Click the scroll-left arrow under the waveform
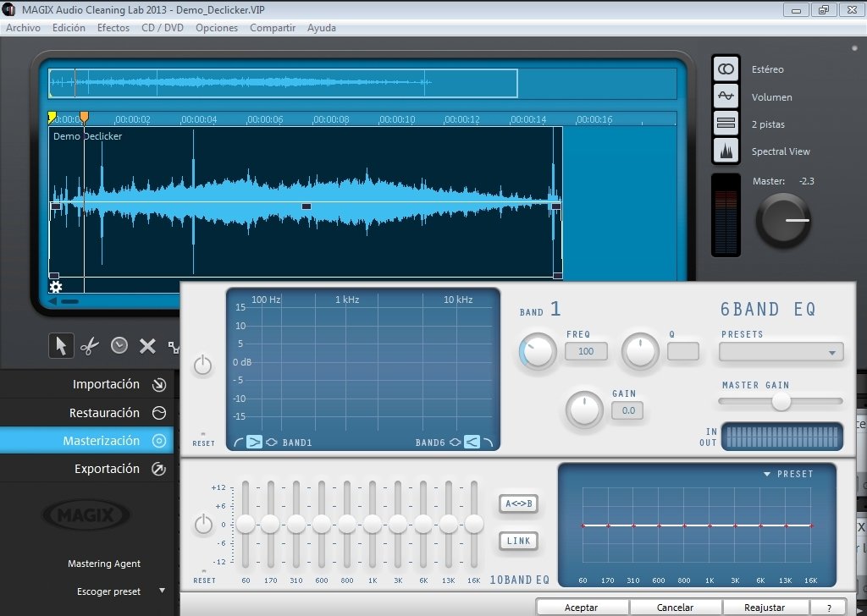 [x=52, y=301]
